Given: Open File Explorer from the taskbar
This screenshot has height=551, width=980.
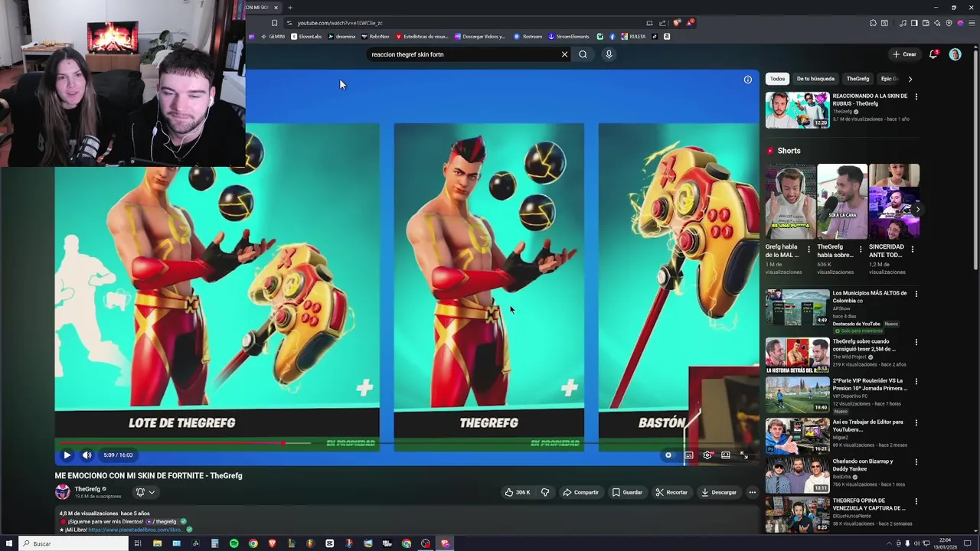Looking at the screenshot, I should (157, 543).
